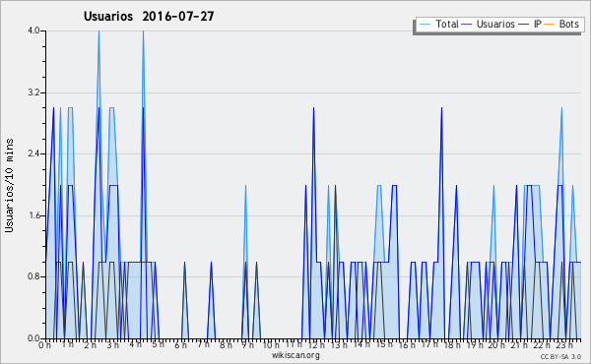The width and height of the screenshot is (591, 364).
Task: Click the 12 h x-axis label
Action: [316, 344]
